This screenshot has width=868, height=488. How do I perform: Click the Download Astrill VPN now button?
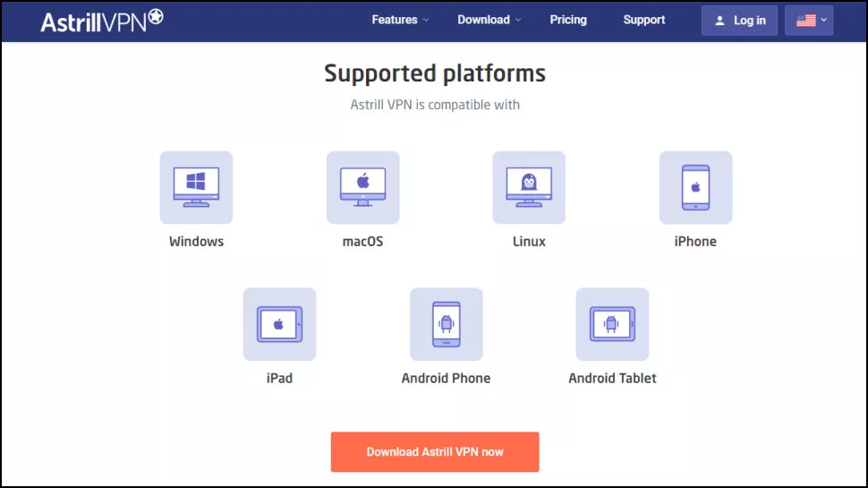435,452
